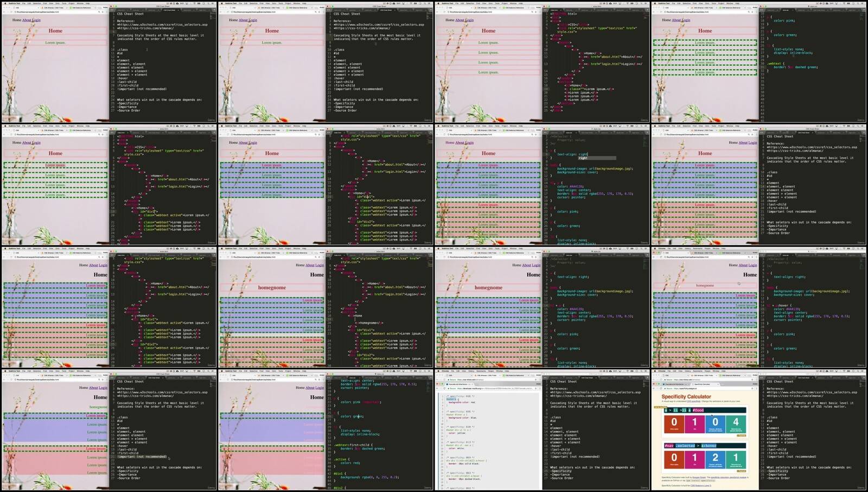Viewport: 868px width, 492px height.
Task: Click the selector field containing #food
Action: tap(705, 410)
